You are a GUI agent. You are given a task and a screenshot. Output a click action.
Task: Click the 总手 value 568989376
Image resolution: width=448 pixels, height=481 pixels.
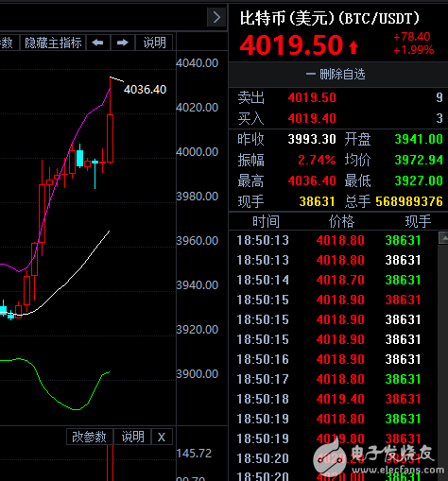(x=409, y=201)
